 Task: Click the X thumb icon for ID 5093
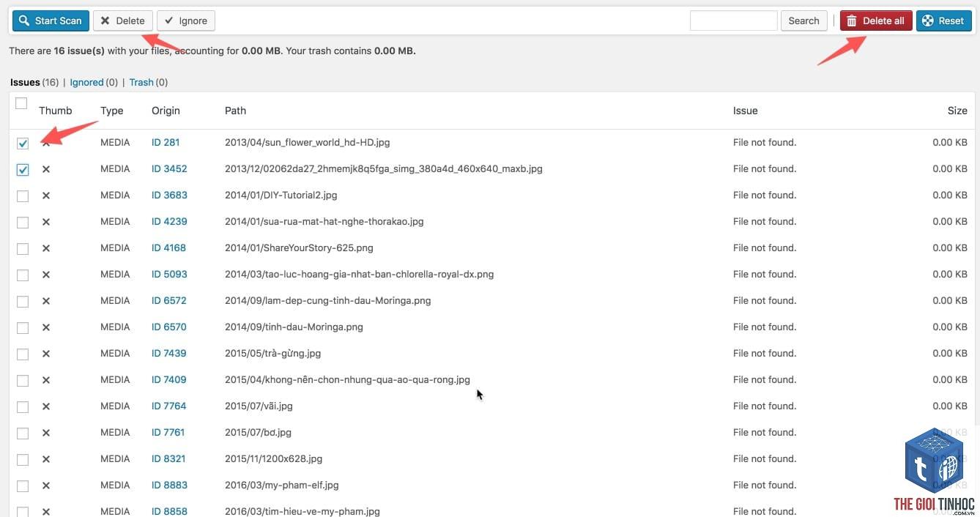[46, 275]
